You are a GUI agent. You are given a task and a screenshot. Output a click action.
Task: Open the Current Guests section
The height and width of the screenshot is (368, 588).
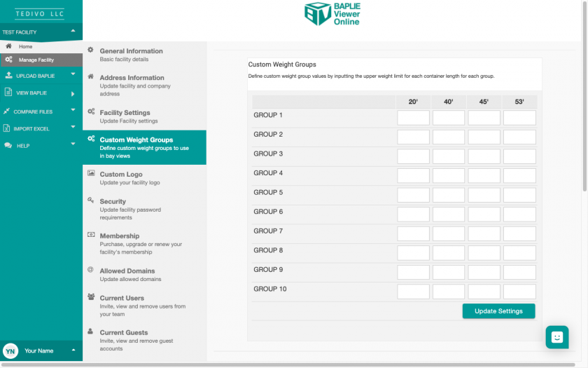tap(144, 340)
